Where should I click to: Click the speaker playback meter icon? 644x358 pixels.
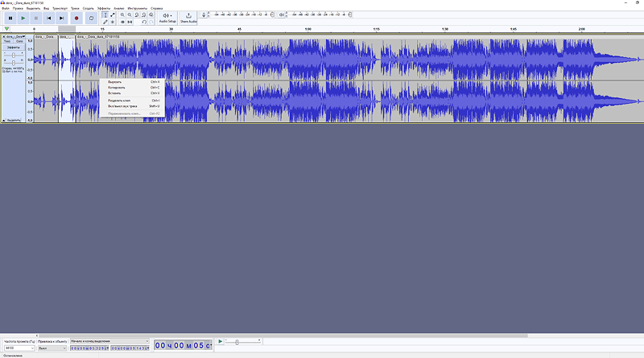click(x=281, y=14)
